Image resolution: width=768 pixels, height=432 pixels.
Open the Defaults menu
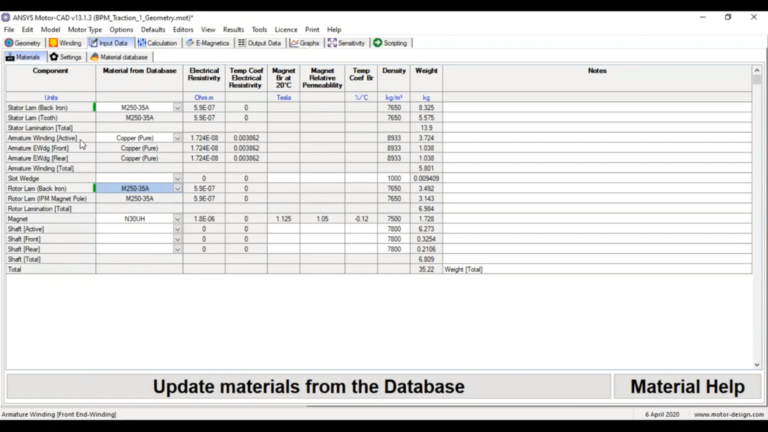153,30
